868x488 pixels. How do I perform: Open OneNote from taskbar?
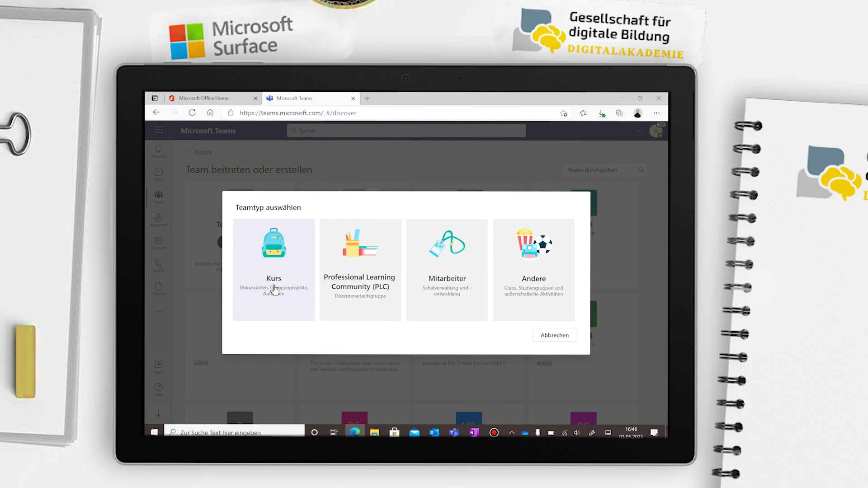(474, 432)
